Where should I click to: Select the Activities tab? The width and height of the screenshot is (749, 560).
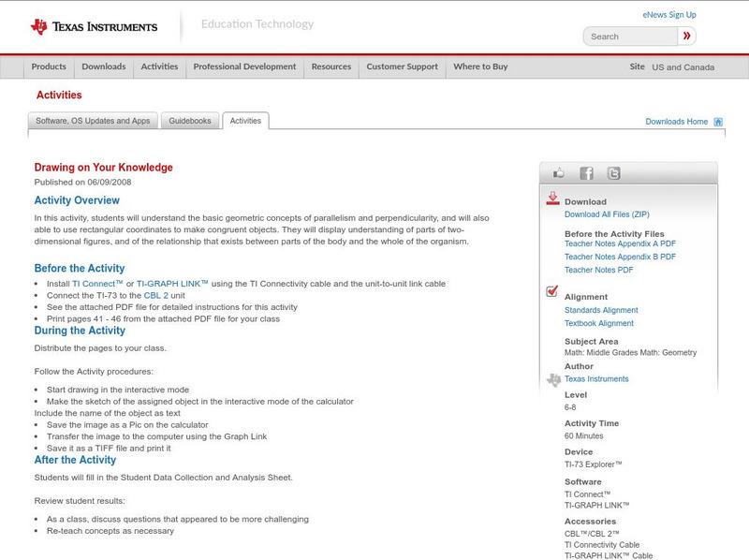[x=245, y=121]
